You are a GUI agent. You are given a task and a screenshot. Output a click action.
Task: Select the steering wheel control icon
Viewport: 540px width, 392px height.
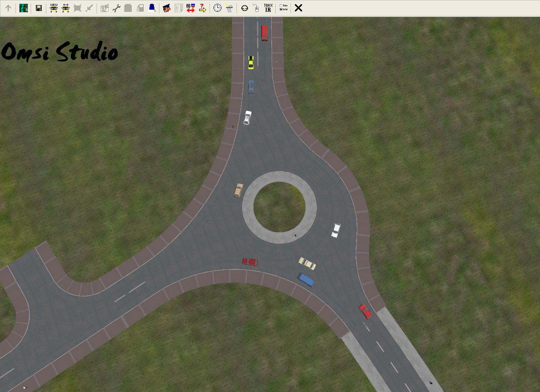[x=244, y=8]
